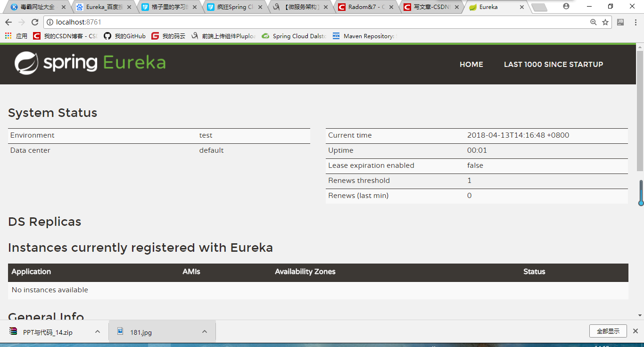644x347 pixels.
Task: Click the Application column header
Action: pos(31,272)
